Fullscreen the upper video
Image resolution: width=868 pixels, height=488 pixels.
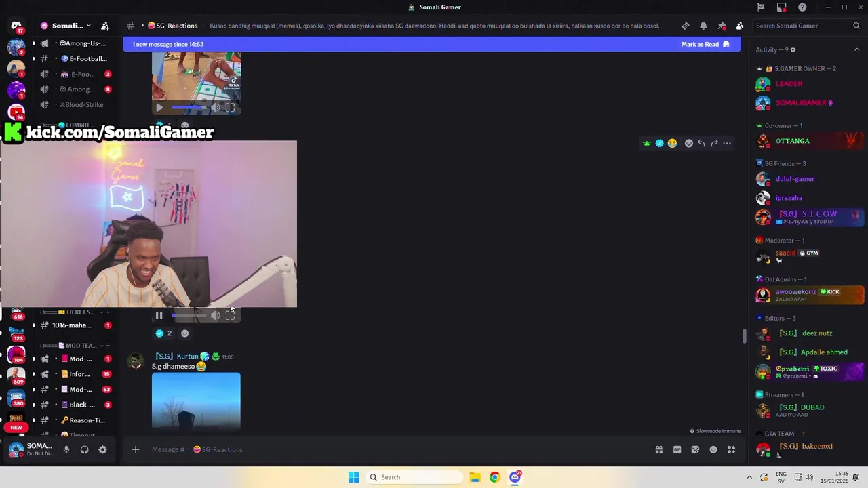point(231,107)
